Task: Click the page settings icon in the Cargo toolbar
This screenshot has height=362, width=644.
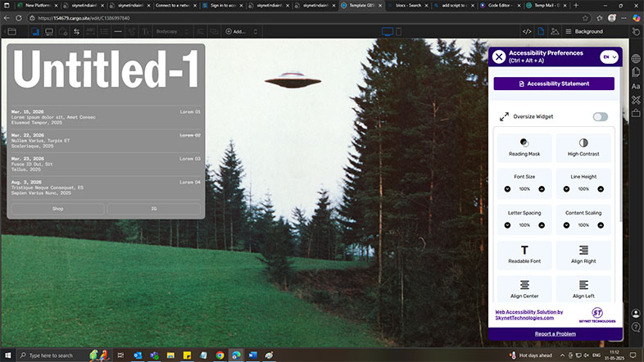Action: point(541,32)
